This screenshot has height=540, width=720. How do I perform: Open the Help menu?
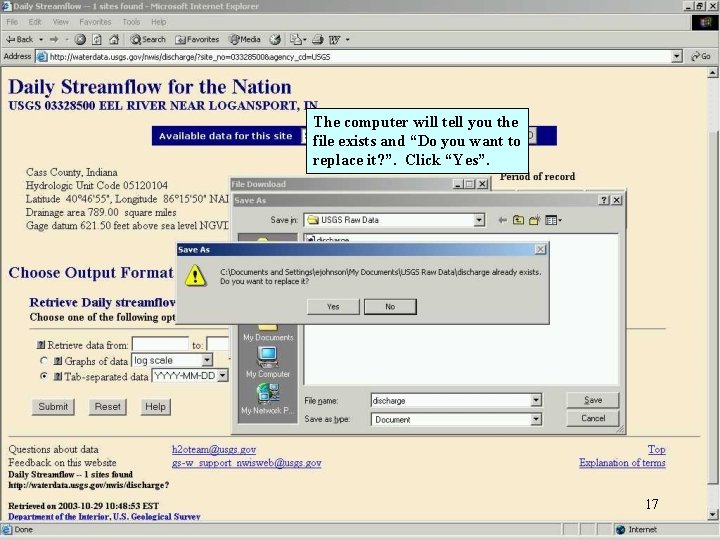[x=158, y=22]
